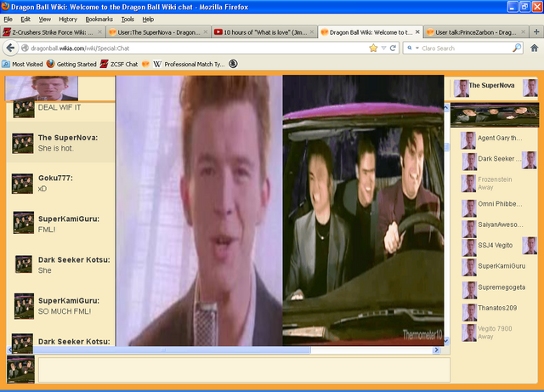Click the browser back arrow button
The height and width of the screenshot is (392, 544).
tap(10, 48)
